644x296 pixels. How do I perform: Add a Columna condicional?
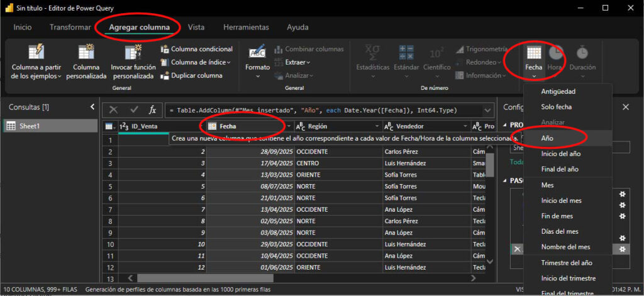(197, 49)
